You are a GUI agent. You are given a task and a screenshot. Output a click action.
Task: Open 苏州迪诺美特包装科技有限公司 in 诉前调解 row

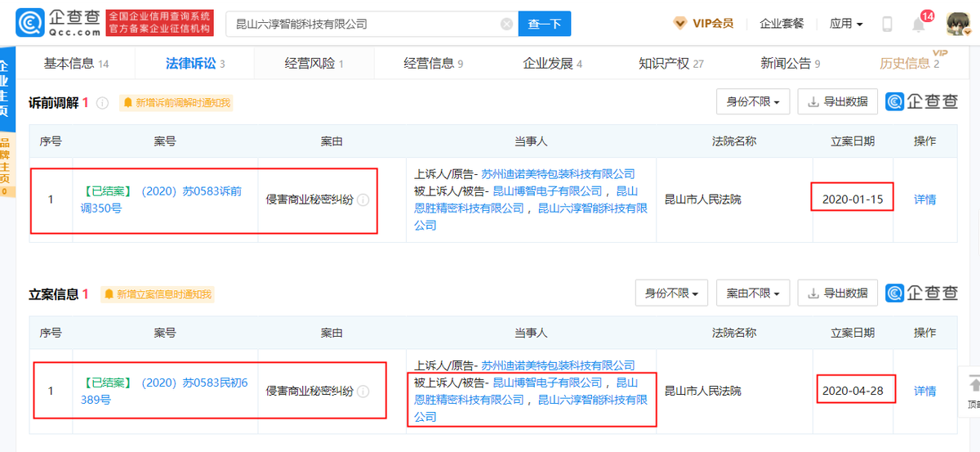[x=558, y=174]
